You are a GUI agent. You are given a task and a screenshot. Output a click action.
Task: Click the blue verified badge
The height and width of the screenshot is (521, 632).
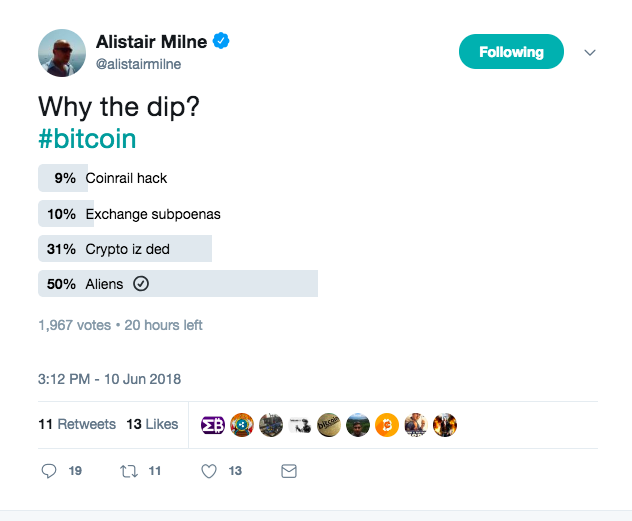coord(222,42)
